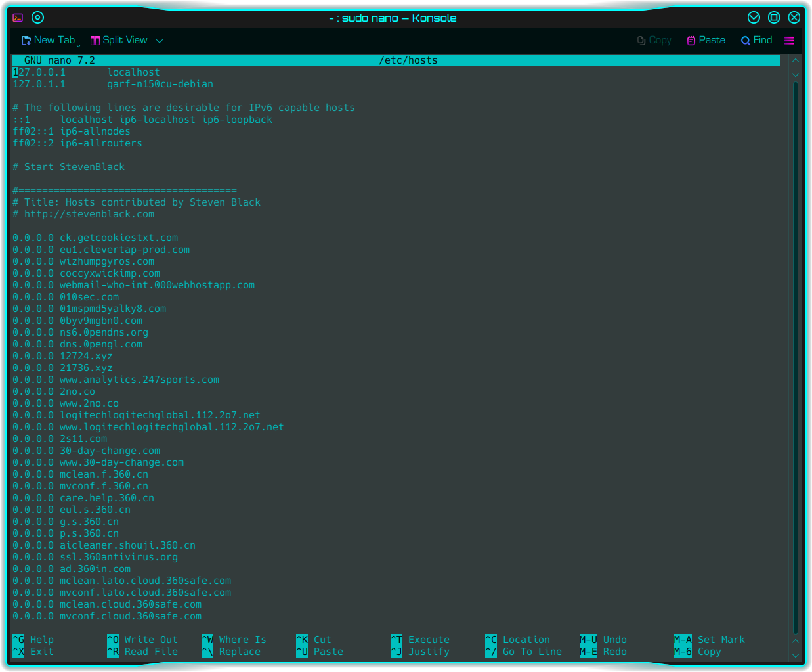Click the ^\ Replace shortcut label
The image size is (812, 672).
click(231, 652)
